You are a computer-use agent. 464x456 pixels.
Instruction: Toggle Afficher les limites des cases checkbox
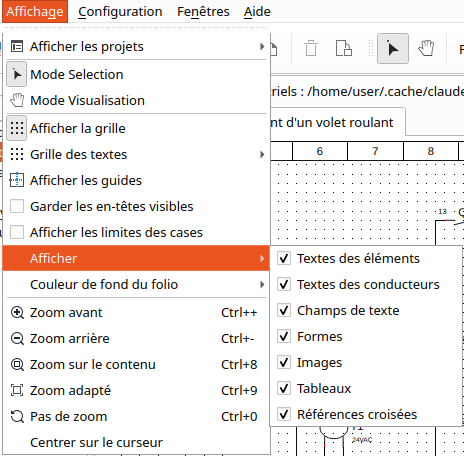pyautogui.click(x=17, y=232)
